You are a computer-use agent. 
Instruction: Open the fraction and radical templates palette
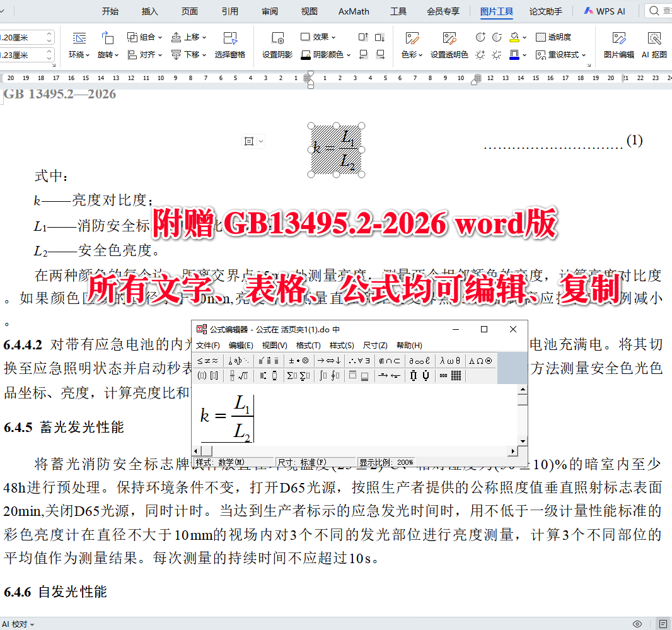pyautogui.click(x=238, y=375)
